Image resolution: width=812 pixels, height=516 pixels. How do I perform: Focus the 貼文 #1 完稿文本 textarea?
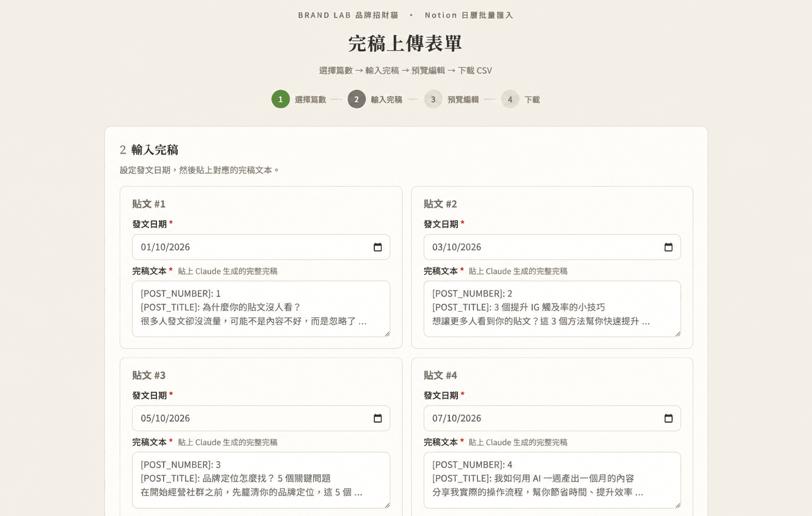[x=261, y=309]
